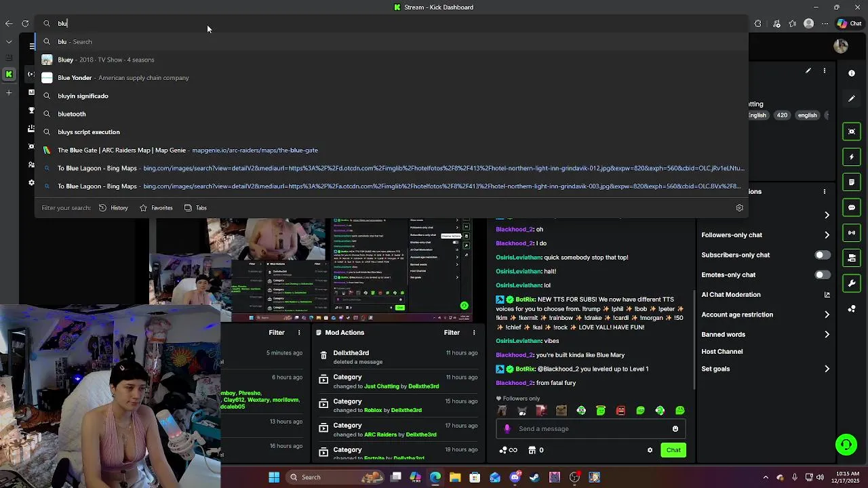
Task: Select 'Blue Yonder' suggestion
Action: coord(392,78)
